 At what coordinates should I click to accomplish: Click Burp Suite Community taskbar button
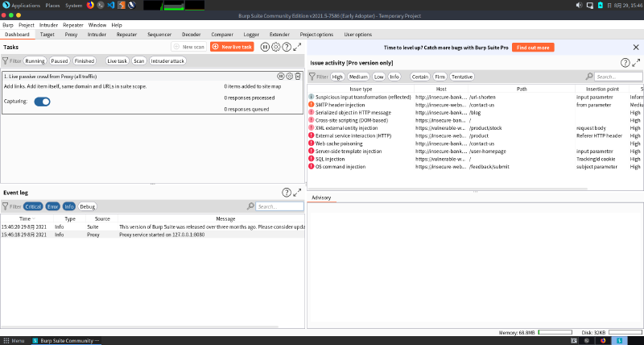click(66, 341)
